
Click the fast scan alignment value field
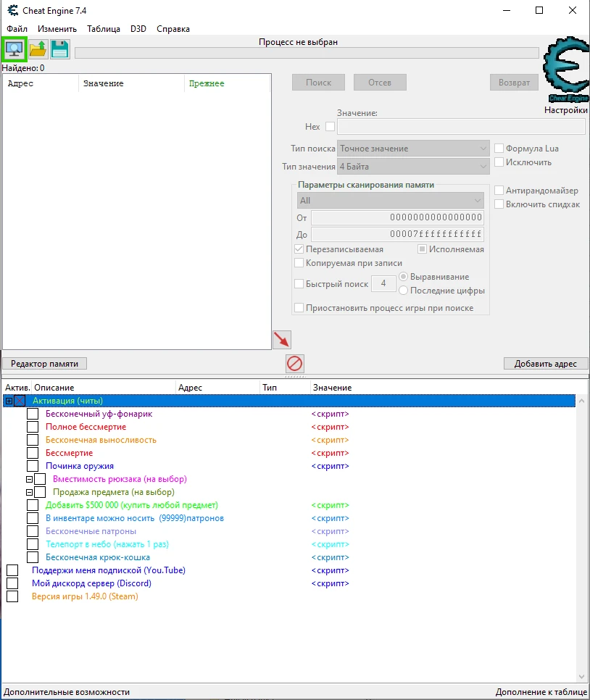(x=383, y=283)
